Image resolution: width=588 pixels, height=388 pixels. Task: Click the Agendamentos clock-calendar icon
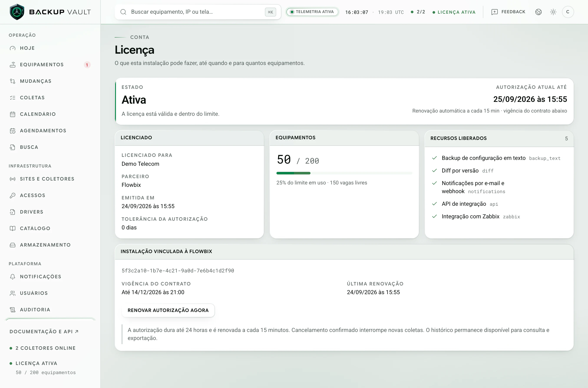point(13,131)
